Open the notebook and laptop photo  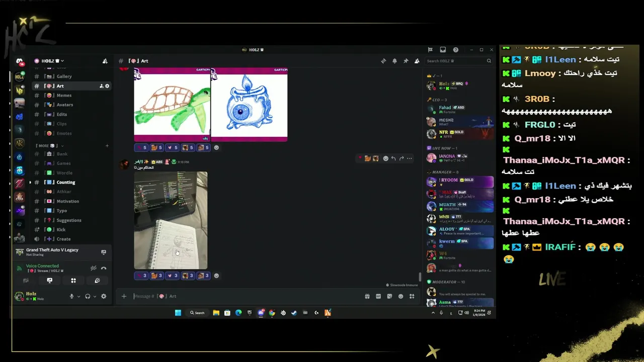click(x=171, y=220)
